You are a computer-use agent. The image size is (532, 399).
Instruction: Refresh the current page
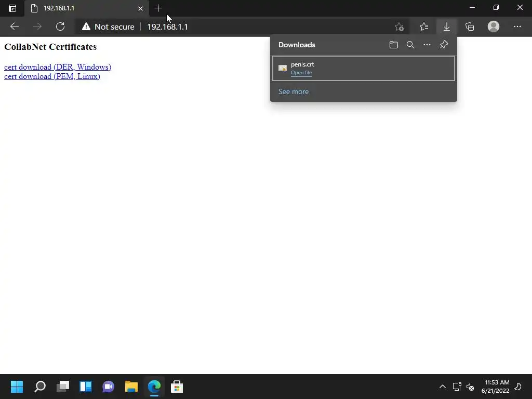60,26
